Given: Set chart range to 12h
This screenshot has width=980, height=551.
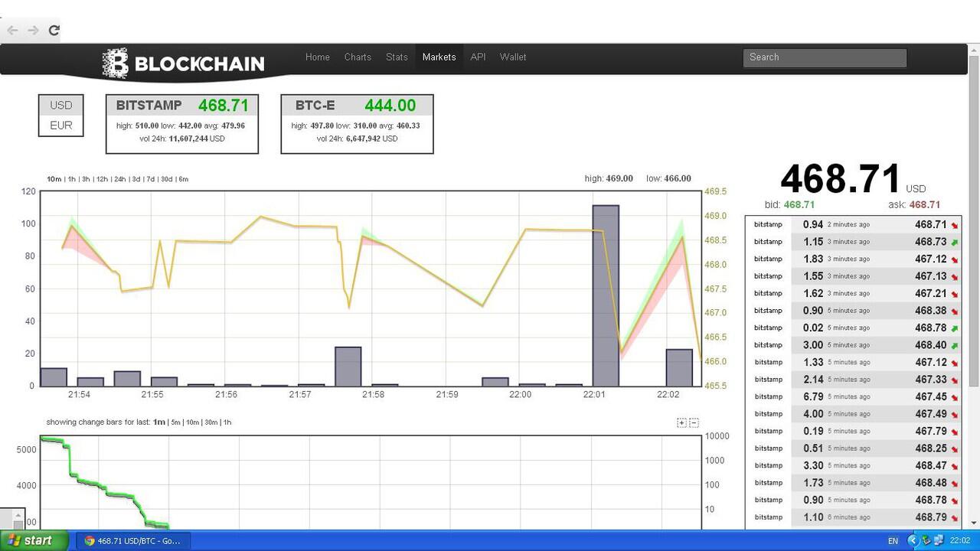Looking at the screenshot, I should pyautogui.click(x=102, y=179).
